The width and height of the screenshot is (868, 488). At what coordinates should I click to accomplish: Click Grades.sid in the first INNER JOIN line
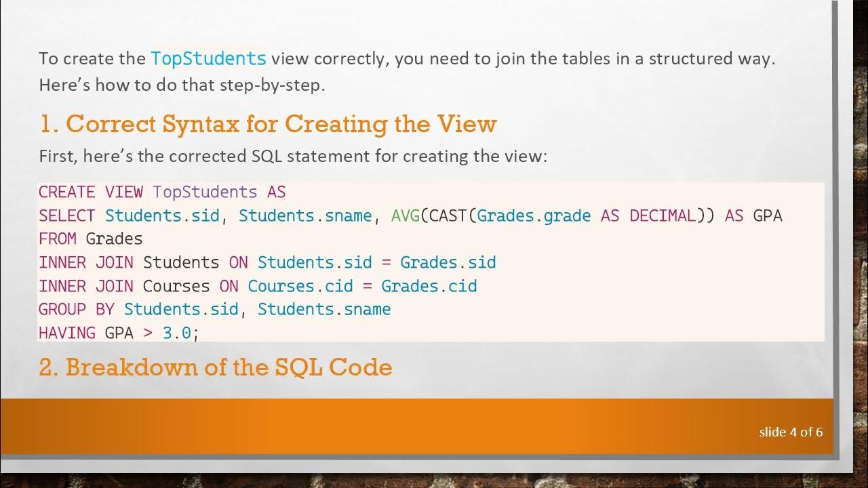point(448,262)
